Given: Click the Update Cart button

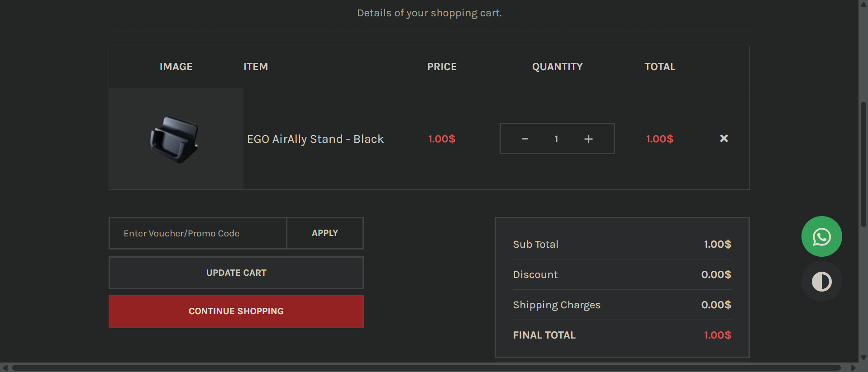Looking at the screenshot, I should pyautogui.click(x=236, y=273).
